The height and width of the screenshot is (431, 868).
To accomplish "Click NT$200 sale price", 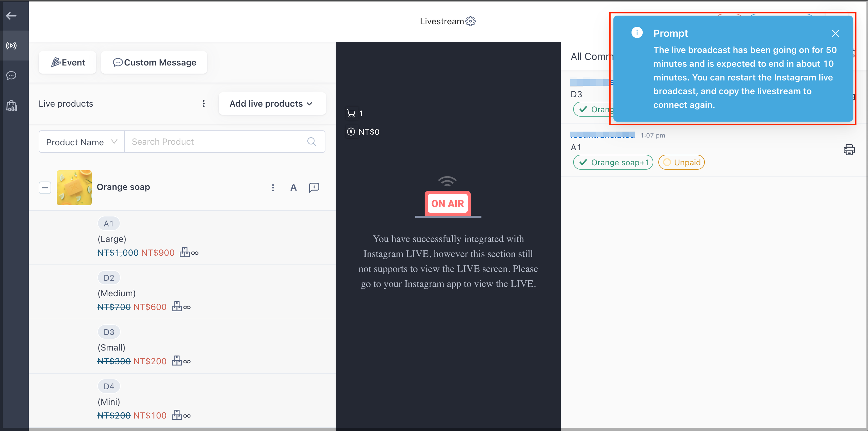I will pyautogui.click(x=150, y=361).
